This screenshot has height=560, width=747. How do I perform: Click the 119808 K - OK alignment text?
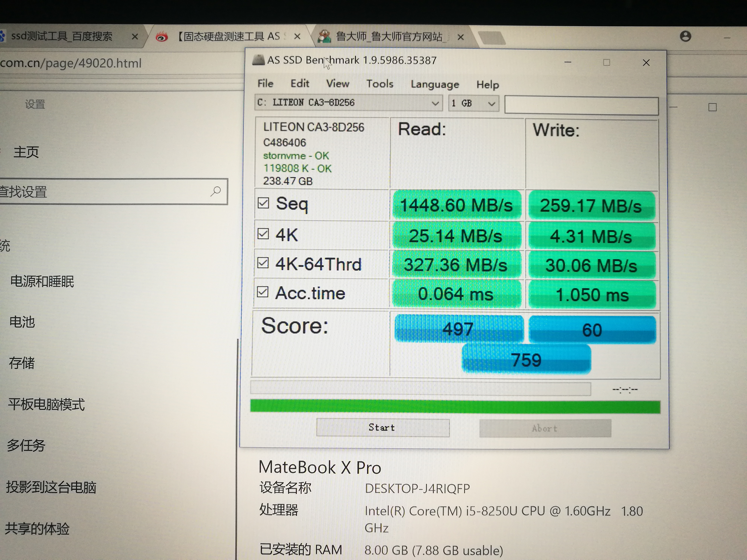coord(297,168)
